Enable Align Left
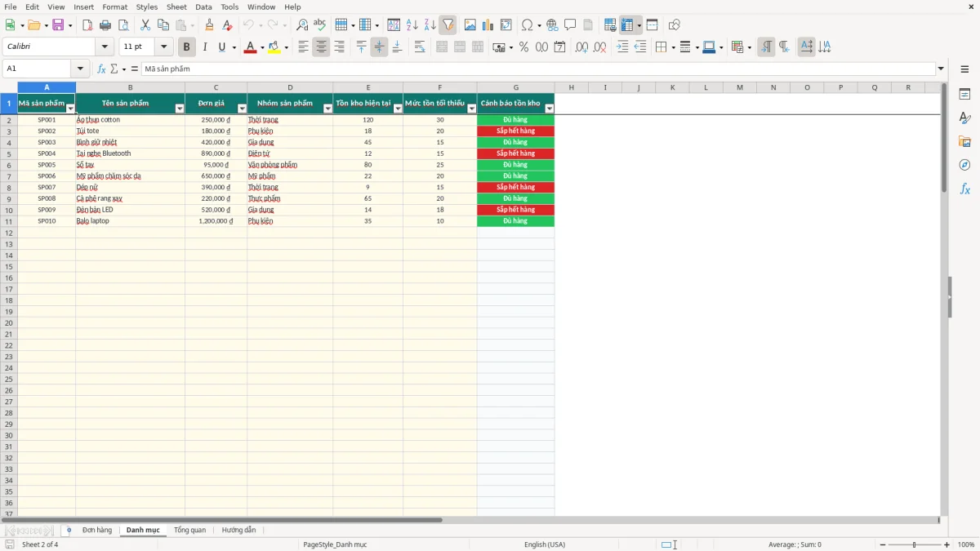The image size is (980, 551). point(304,47)
